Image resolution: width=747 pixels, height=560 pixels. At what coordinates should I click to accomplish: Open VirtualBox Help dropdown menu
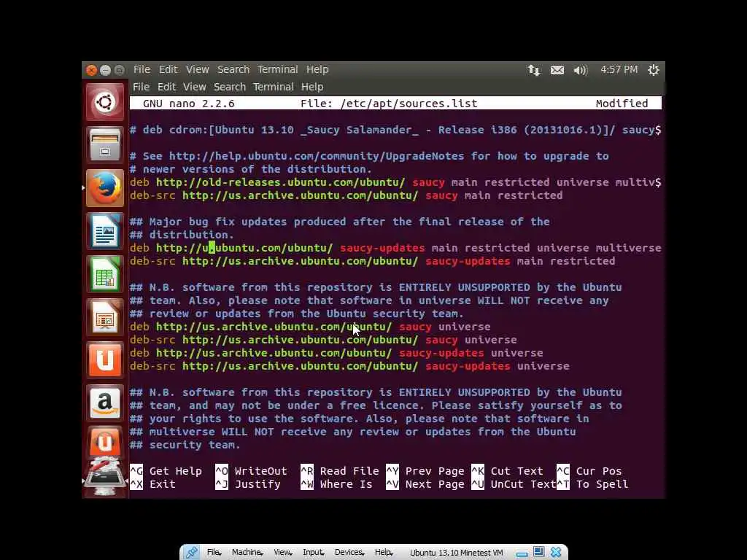384,553
